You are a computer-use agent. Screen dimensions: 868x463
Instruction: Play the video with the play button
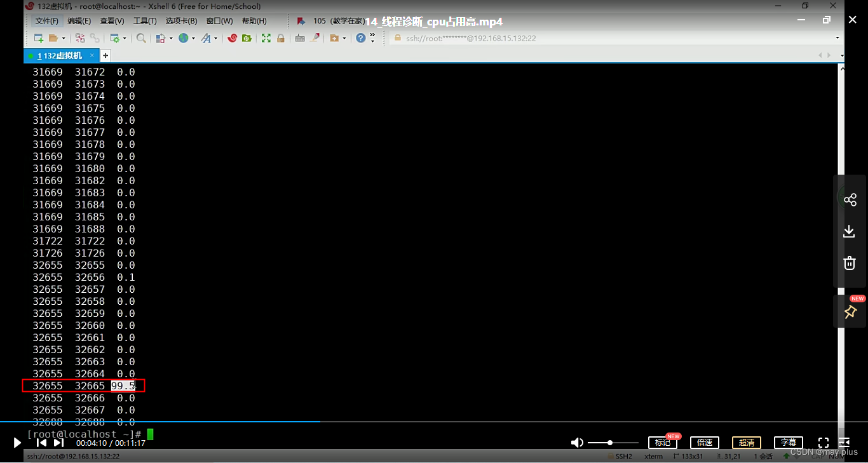click(17, 443)
